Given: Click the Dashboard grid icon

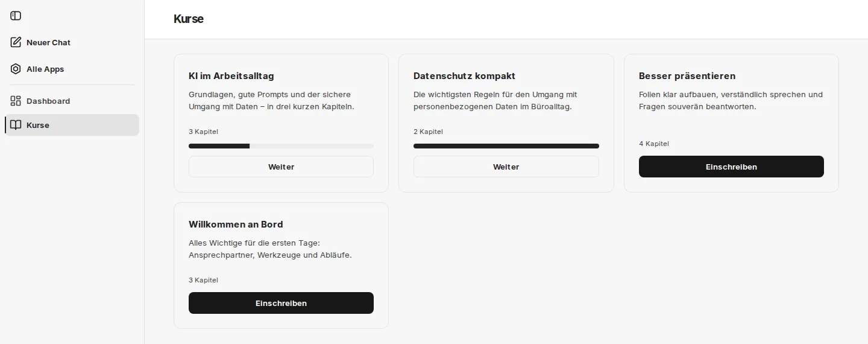Looking at the screenshot, I should (x=16, y=101).
